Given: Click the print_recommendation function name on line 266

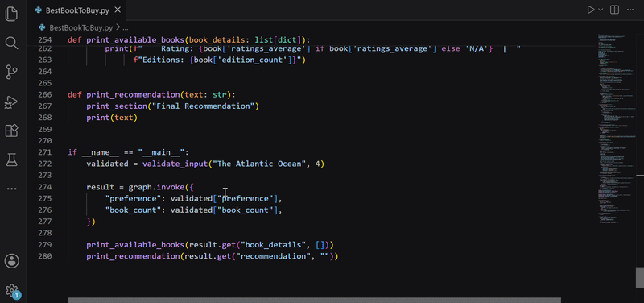Looking at the screenshot, I should (133, 94).
